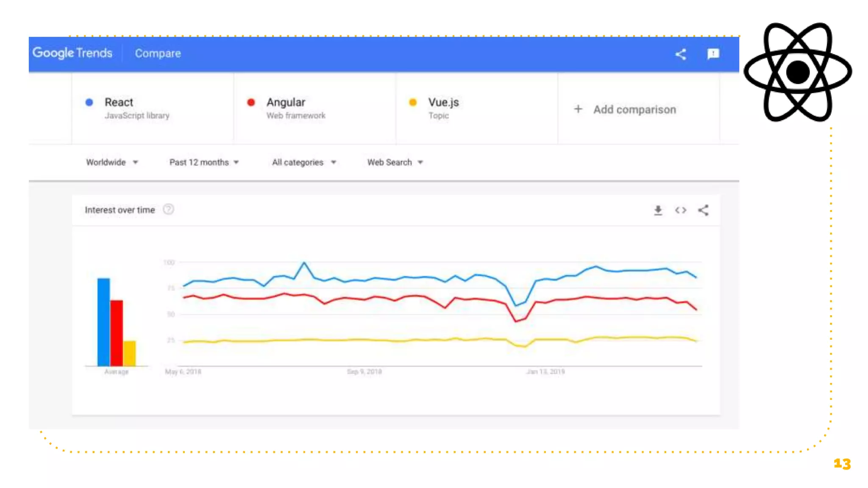Open the All categories dropdown
Viewport: 868px width, 488px height.
click(x=304, y=162)
